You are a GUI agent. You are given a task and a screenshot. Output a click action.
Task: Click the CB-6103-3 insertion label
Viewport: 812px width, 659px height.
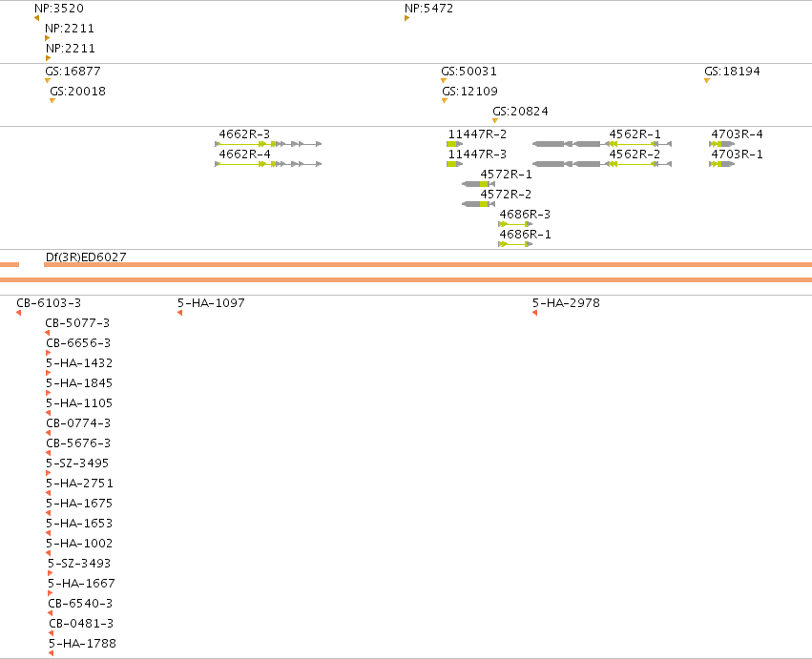tap(49, 303)
